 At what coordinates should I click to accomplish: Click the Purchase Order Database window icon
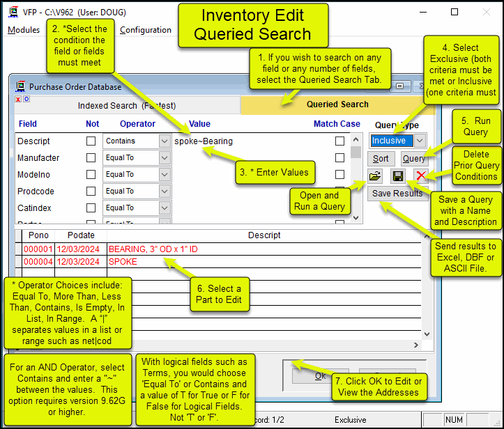tap(21, 86)
